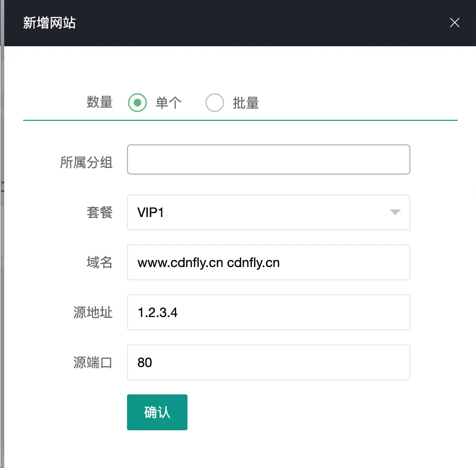Click the 域名 field label
The height and width of the screenshot is (468, 476).
coord(99,262)
